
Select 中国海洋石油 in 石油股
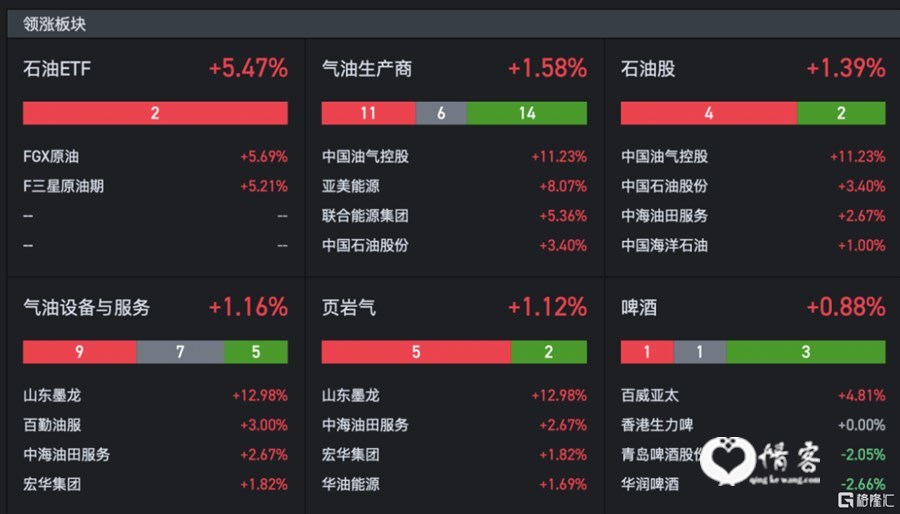tap(753, 246)
